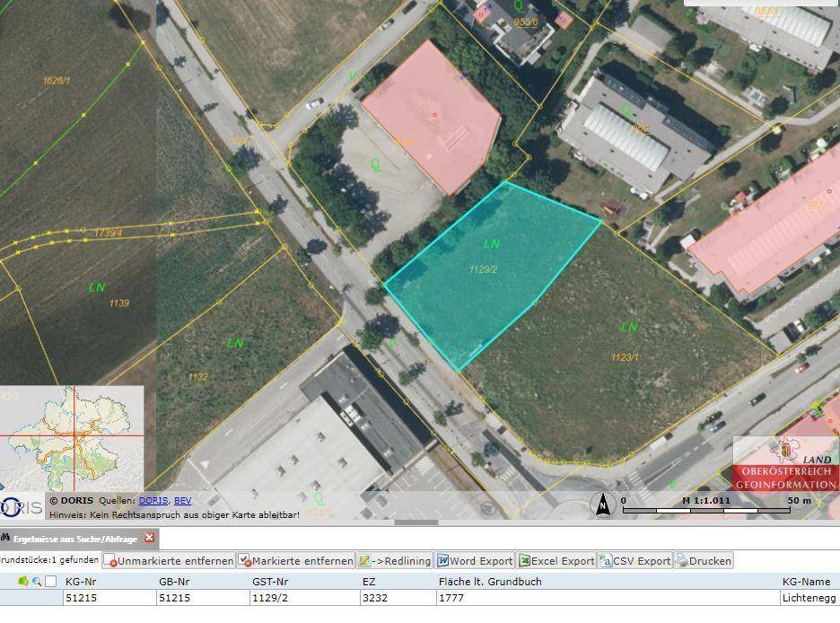Select the Ergebnisse aus Suche/Abfrage tab

(74, 539)
